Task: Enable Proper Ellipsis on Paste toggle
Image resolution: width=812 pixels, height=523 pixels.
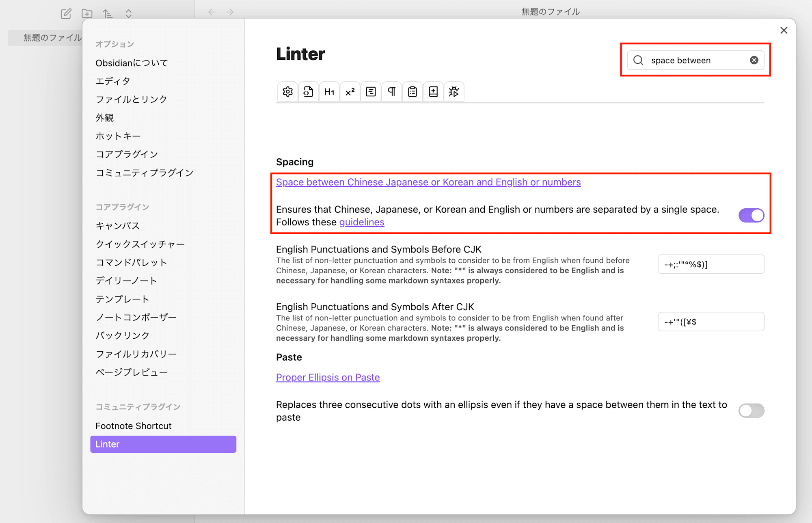Action: pos(751,411)
